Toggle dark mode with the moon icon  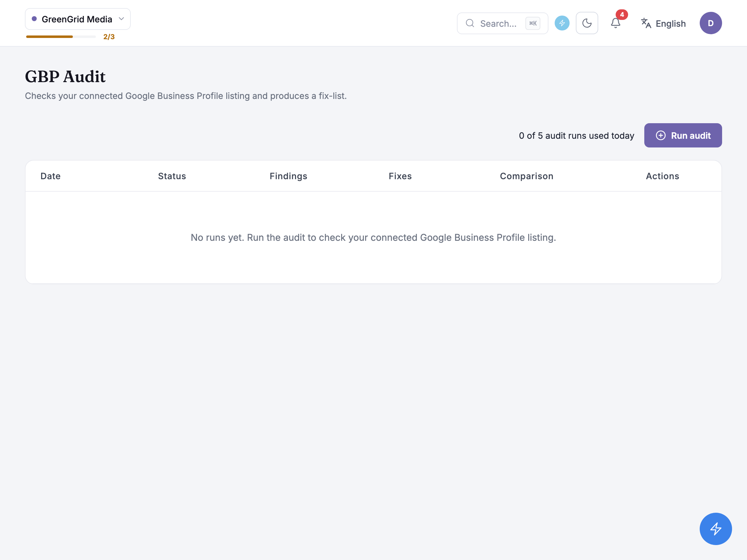[x=587, y=23]
